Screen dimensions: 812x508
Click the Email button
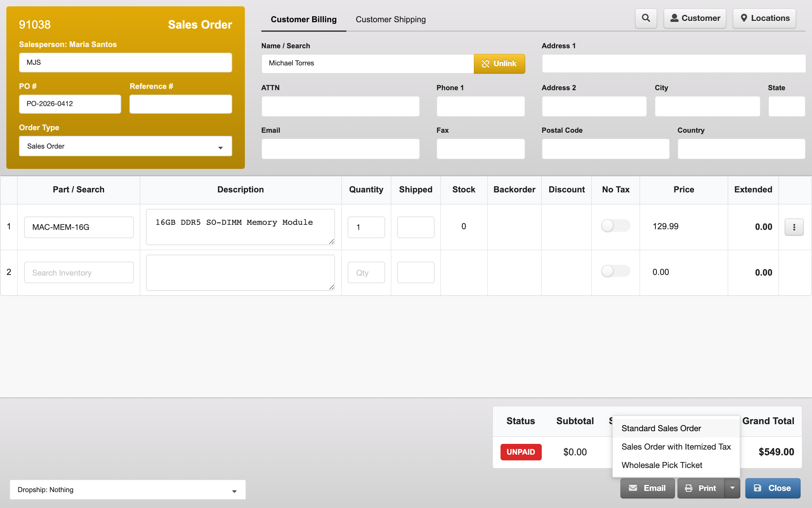click(x=647, y=488)
